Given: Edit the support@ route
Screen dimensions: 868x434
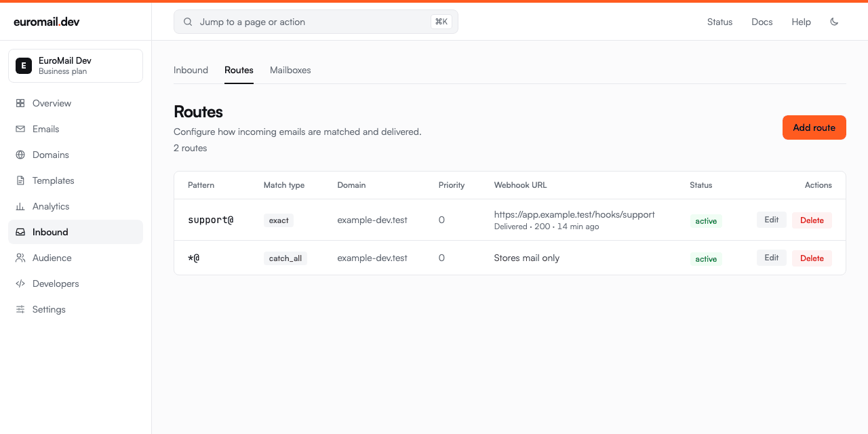Looking at the screenshot, I should click(772, 220).
